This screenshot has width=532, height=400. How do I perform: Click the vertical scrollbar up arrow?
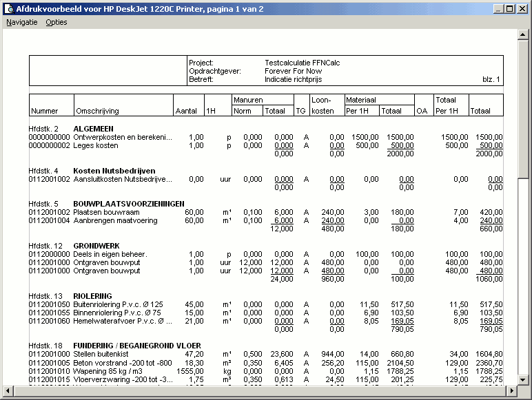click(523, 34)
